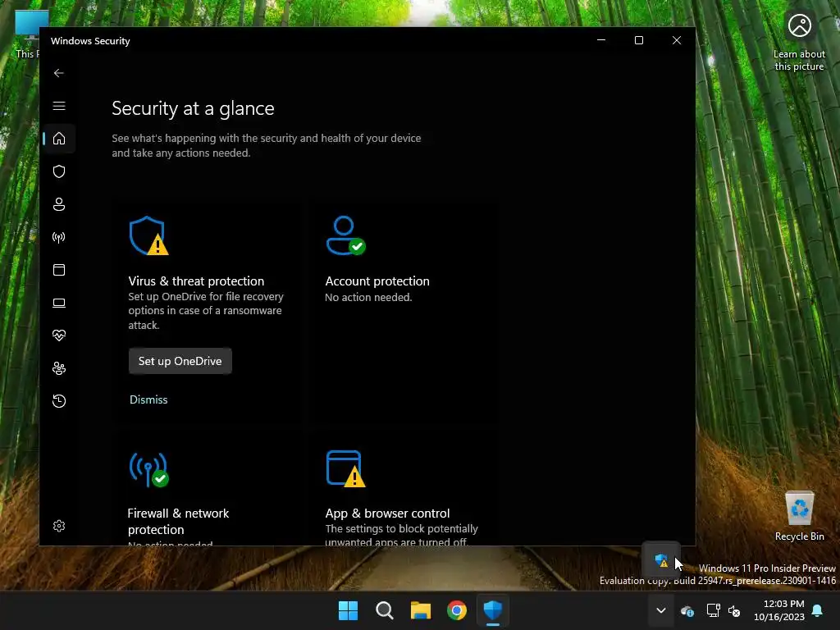Image resolution: width=840 pixels, height=630 pixels.
Task: Click the App & browser control warning icon
Action: pos(345,468)
